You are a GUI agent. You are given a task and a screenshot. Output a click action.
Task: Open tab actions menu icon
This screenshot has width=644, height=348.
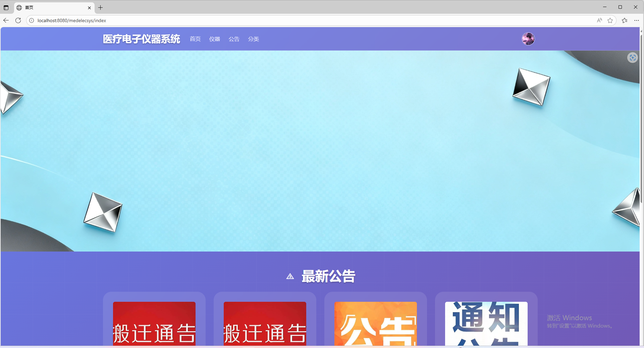pyautogui.click(x=6, y=7)
